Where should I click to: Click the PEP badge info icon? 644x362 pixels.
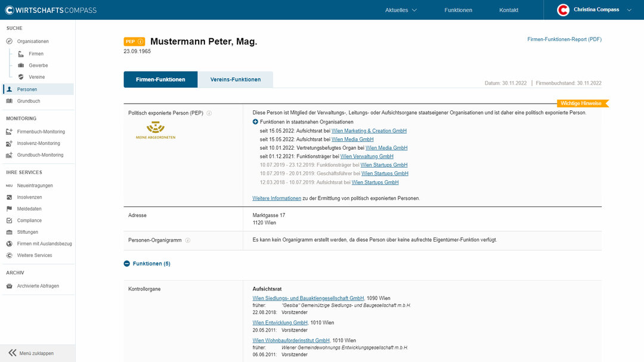coord(140,42)
